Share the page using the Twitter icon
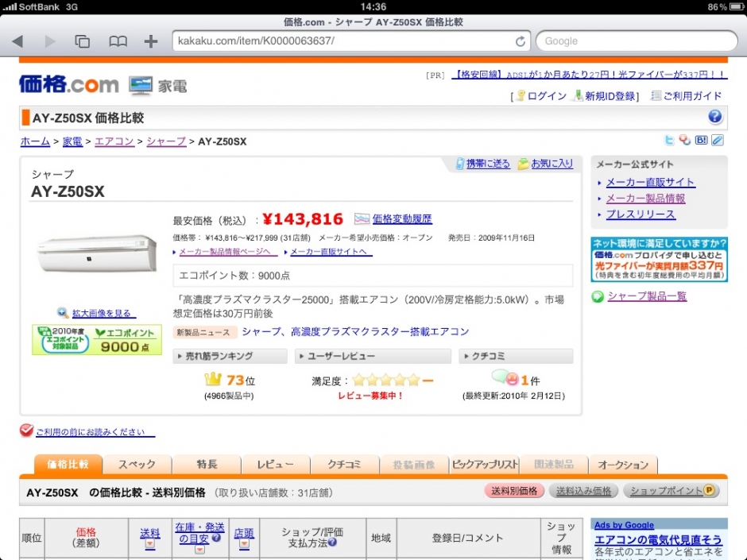This screenshot has width=747, height=560. [x=670, y=141]
